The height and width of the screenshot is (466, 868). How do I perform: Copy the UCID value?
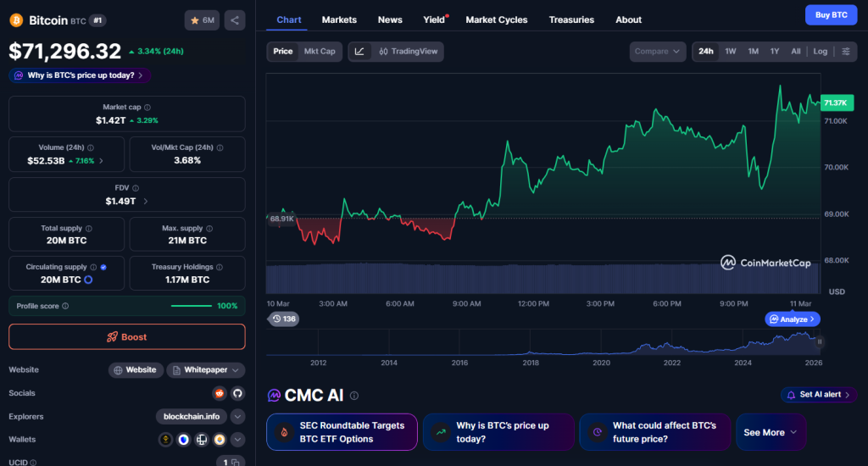tap(238, 463)
